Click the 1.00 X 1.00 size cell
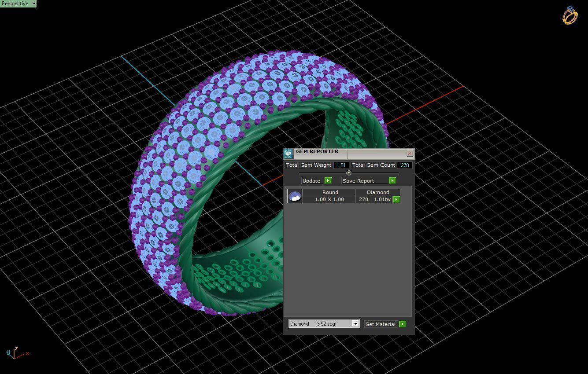This screenshot has width=588, height=374. tap(329, 200)
